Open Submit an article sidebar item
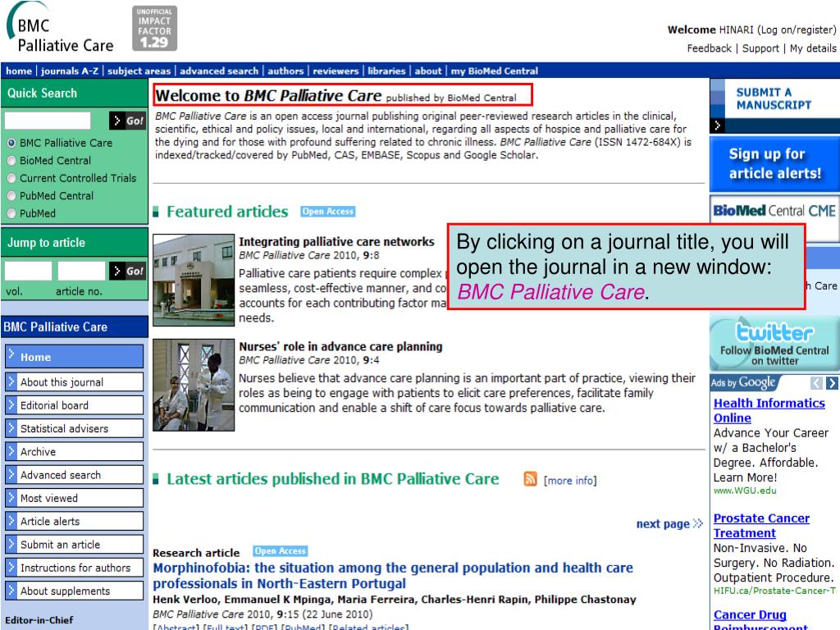This screenshot has height=630, width=840. 75,545
